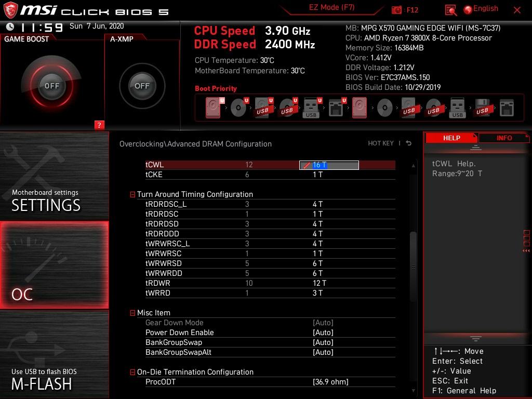Select the tRDRDSC_L timing row
The height and width of the screenshot is (399, 532).
(x=270, y=204)
